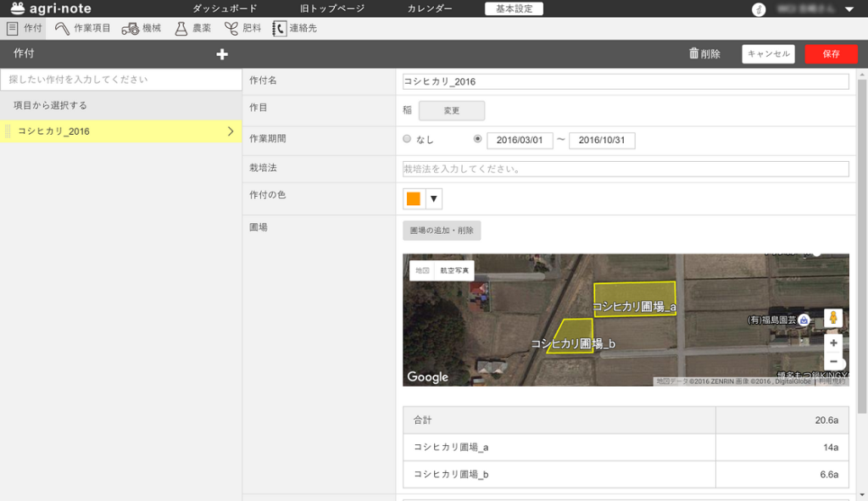868x501 pixels.
Task: Zoom in the map with plus button
Action: pyautogui.click(x=833, y=343)
